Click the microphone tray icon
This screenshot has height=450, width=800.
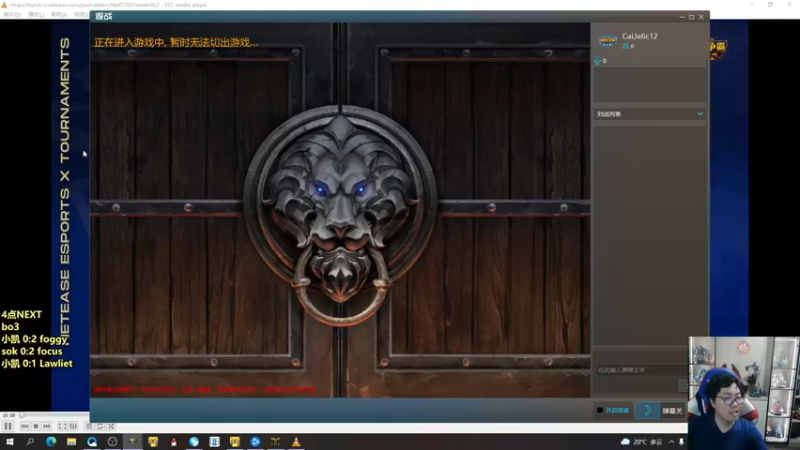pos(682,442)
